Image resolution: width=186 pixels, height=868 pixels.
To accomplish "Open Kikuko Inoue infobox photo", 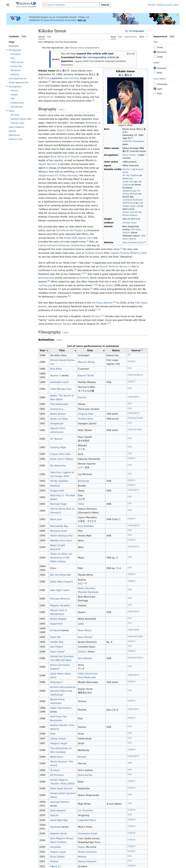I will (125, 100).
